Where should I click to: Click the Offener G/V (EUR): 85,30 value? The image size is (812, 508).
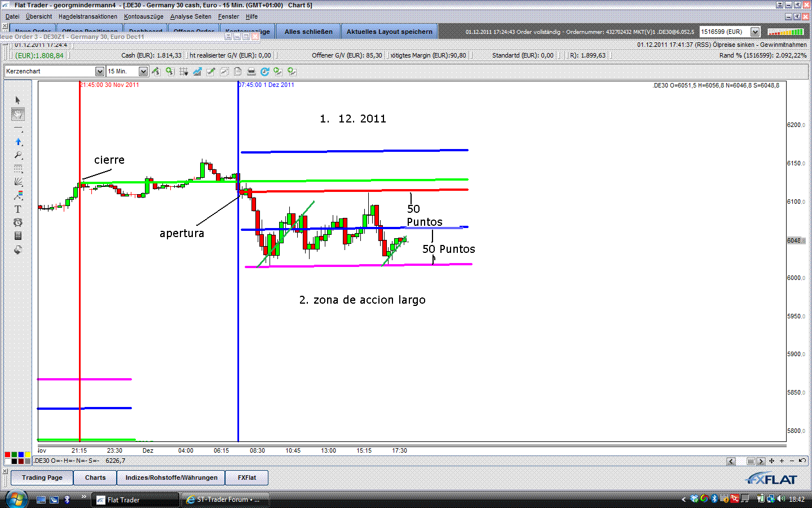(347, 55)
